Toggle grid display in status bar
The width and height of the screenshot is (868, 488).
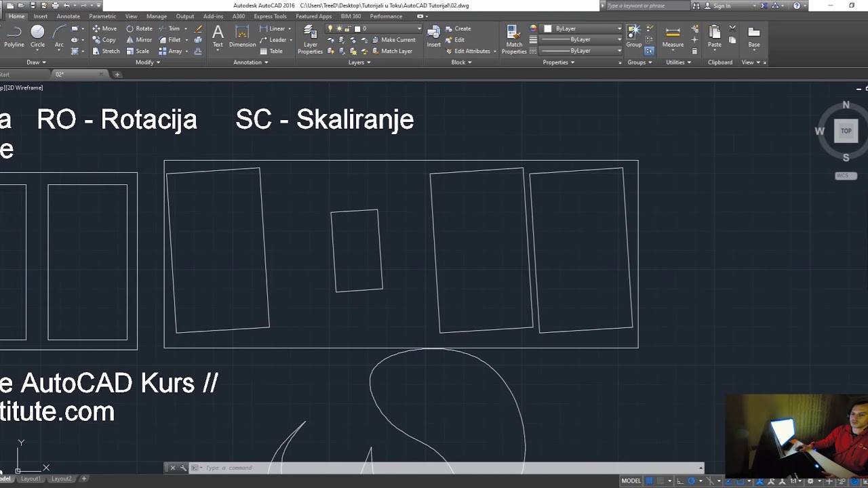[649, 481]
